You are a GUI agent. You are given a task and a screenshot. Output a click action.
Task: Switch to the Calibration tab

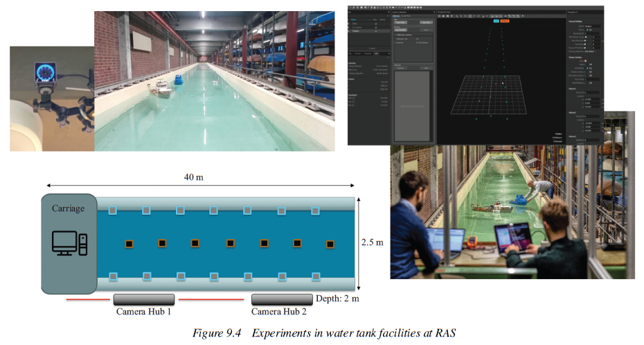point(397,17)
